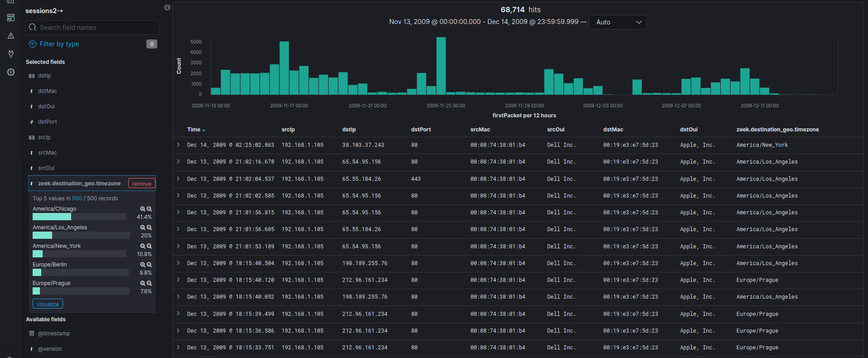Filter for Europe/Berlin using plus magnifier
Screen dimensions: 868x358
(x=143, y=265)
